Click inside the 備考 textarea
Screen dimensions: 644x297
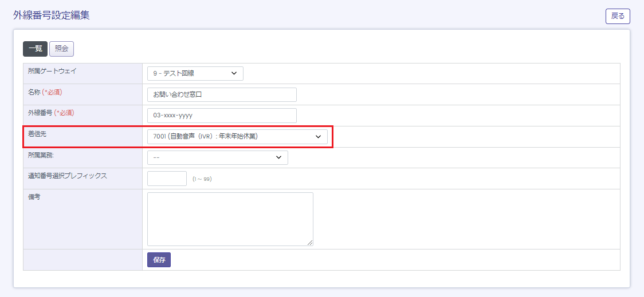pyautogui.click(x=230, y=219)
